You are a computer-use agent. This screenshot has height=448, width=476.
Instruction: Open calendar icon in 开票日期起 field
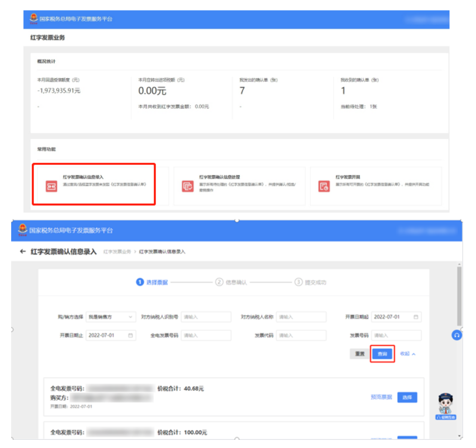416,317
